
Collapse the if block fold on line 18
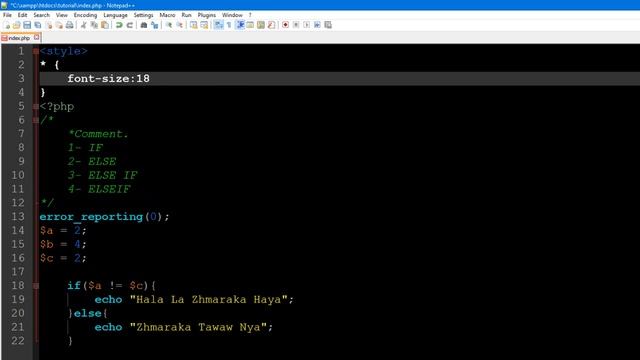pos(36,286)
